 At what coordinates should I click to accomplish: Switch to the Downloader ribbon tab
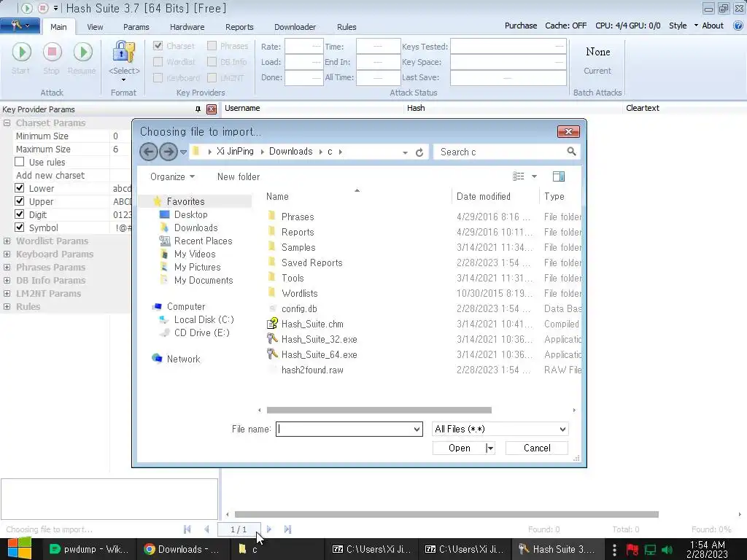click(295, 27)
